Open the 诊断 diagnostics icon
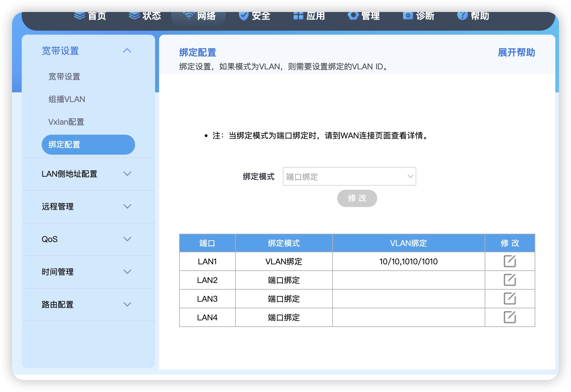The width and height of the screenshot is (571, 392). [x=408, y=16]
